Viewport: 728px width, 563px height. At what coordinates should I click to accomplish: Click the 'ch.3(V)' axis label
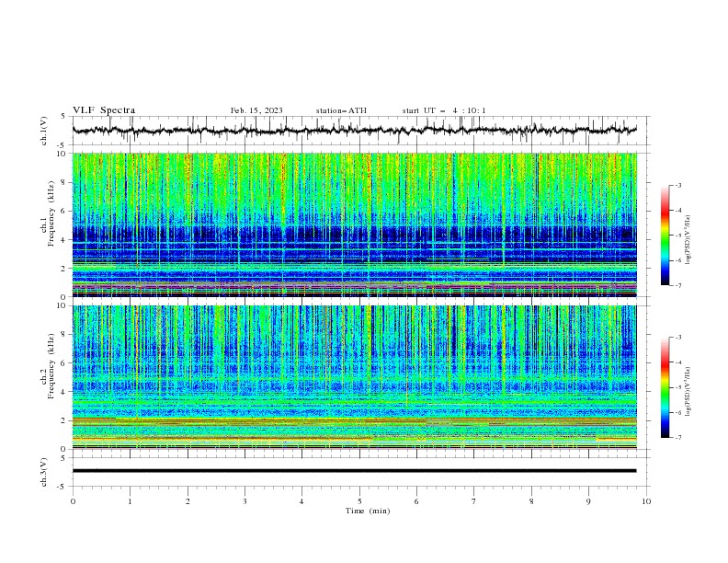[x=44, y=472]
